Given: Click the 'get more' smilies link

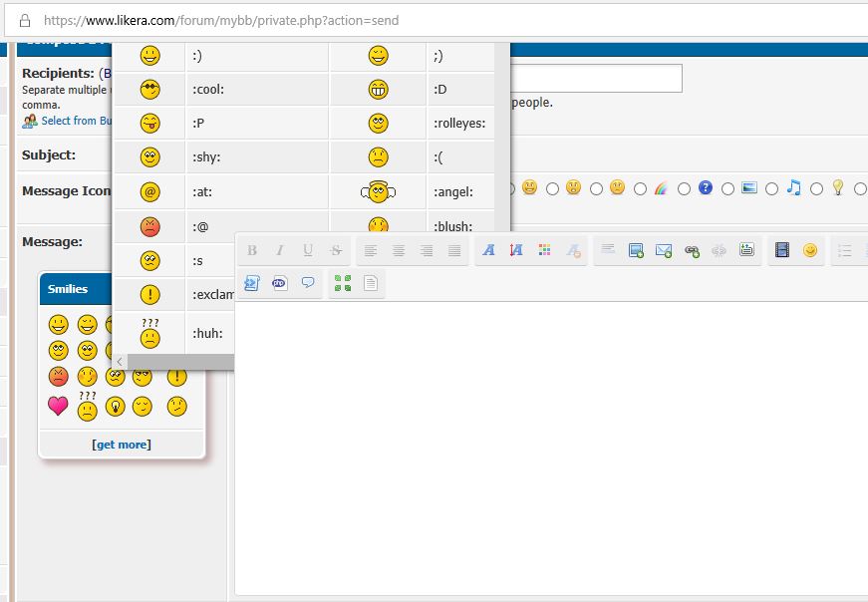Looking at the screenshot, I should pyautogui.click(x=122, y=445).
